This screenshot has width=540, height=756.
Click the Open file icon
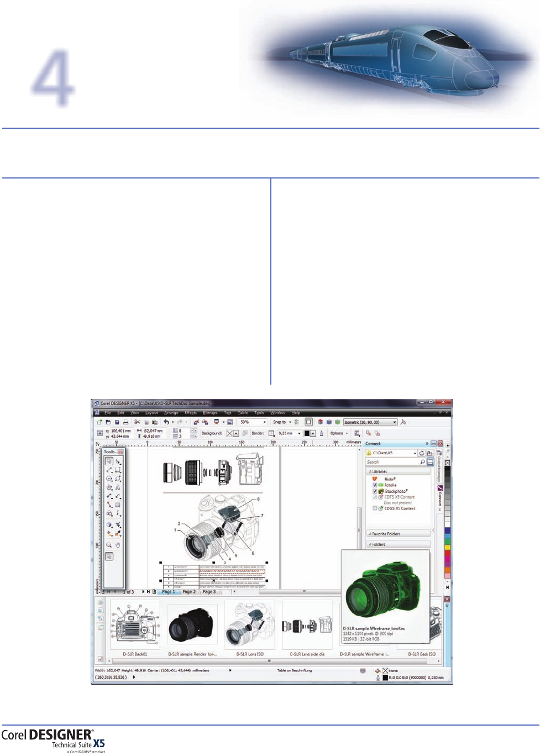108,422
